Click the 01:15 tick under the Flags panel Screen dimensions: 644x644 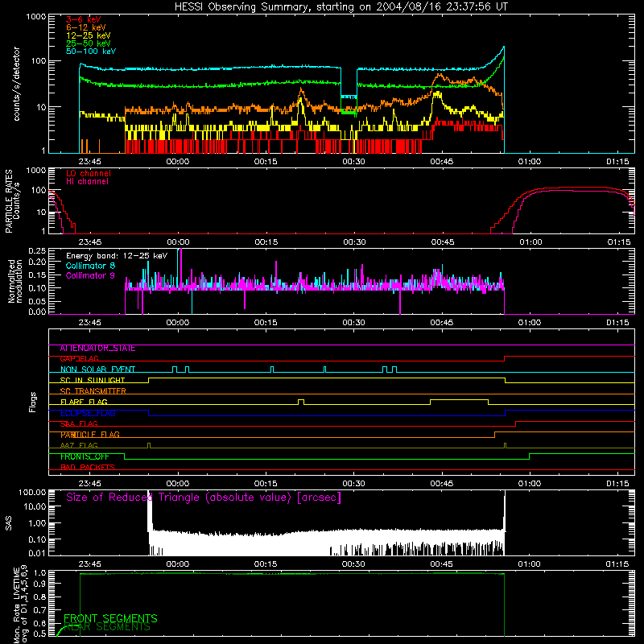[617, 484]
